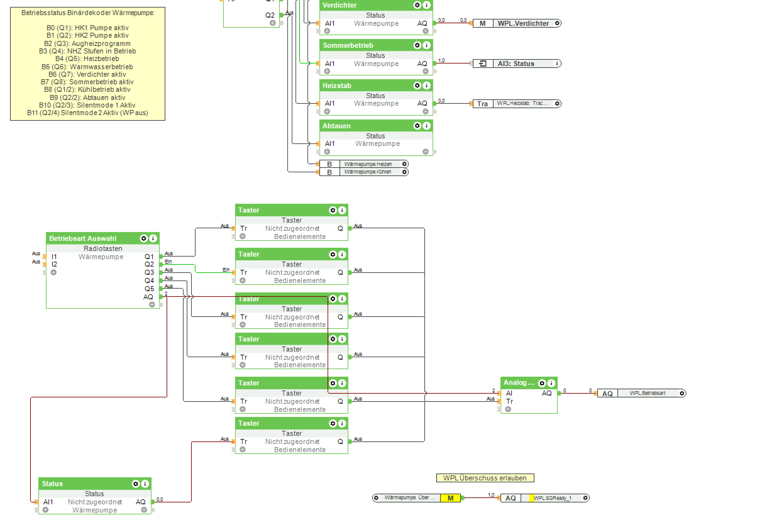Click yellow M marker of Wärmepumpe Über flag
Image resolution: width=762 pixels, height=532 pixels.
coord(450,498)
